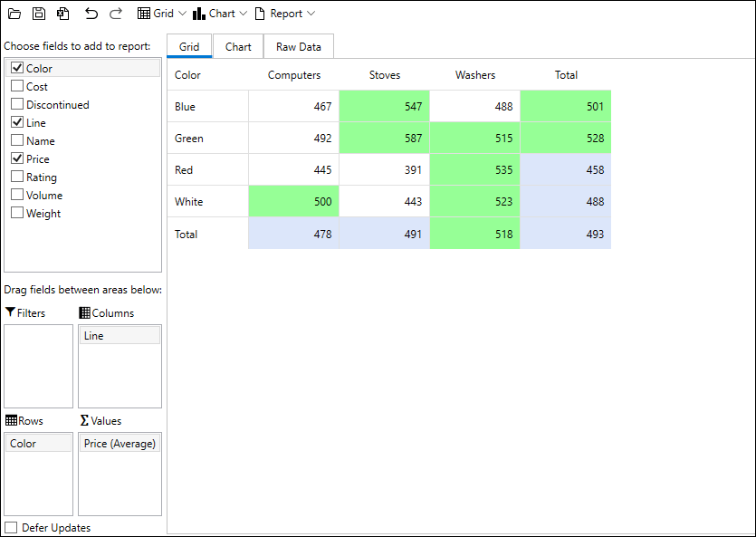Select the Price (Average) field in Values
This screenshot has width=756, height=537.
point(120,443)
